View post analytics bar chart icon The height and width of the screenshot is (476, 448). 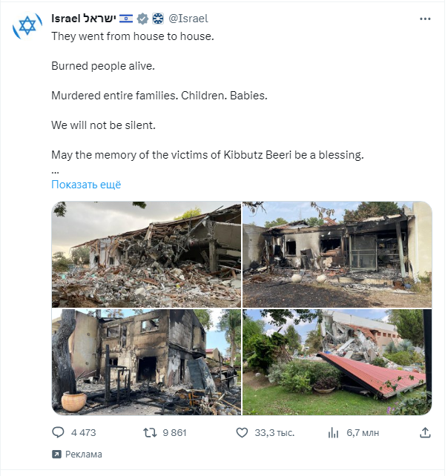click(x=332, y=432)
